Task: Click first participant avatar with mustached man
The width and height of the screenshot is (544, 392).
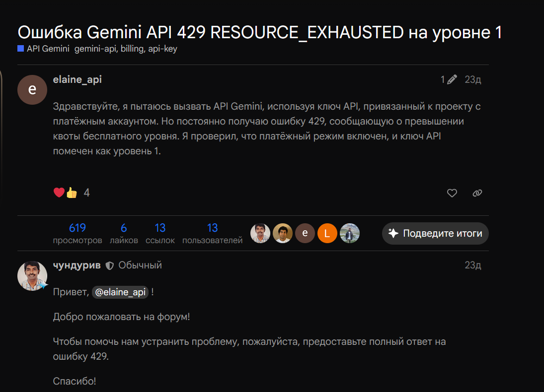Action: [x=260, y=233]
